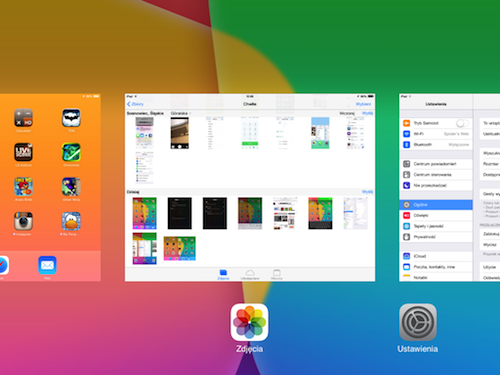
Task: Tap Wybierz in the Photos header
Action: (x=363, y=104)
